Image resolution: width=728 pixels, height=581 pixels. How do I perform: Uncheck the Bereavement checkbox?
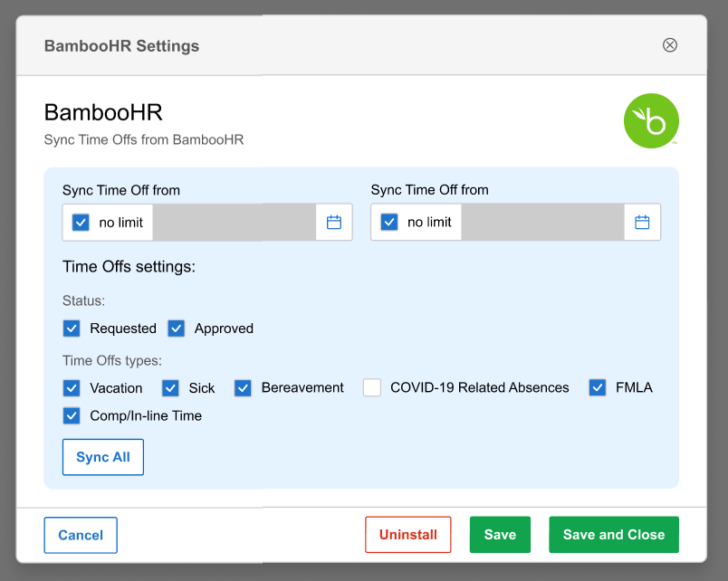243,388
